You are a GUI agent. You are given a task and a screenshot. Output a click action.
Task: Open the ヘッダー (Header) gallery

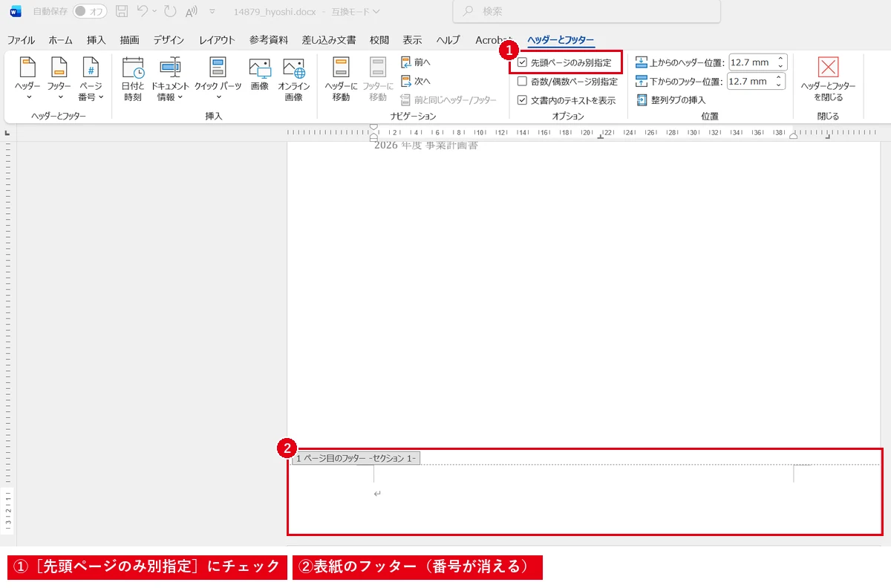point(27,79)
